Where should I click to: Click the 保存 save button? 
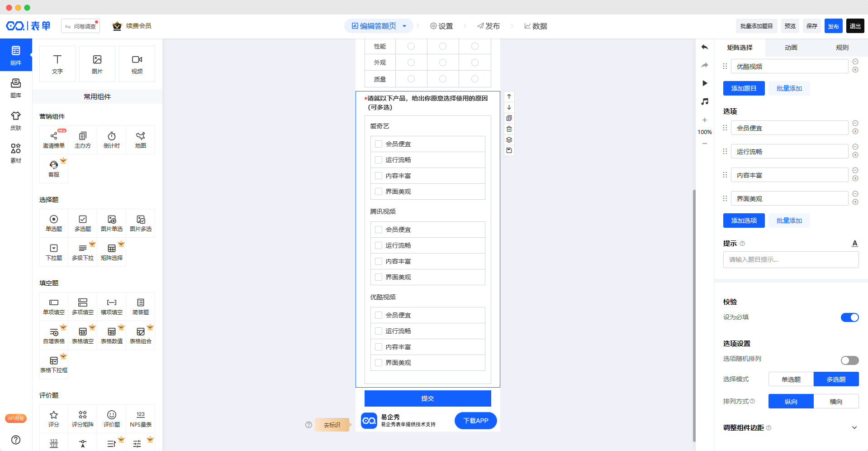tap(812, 26)
